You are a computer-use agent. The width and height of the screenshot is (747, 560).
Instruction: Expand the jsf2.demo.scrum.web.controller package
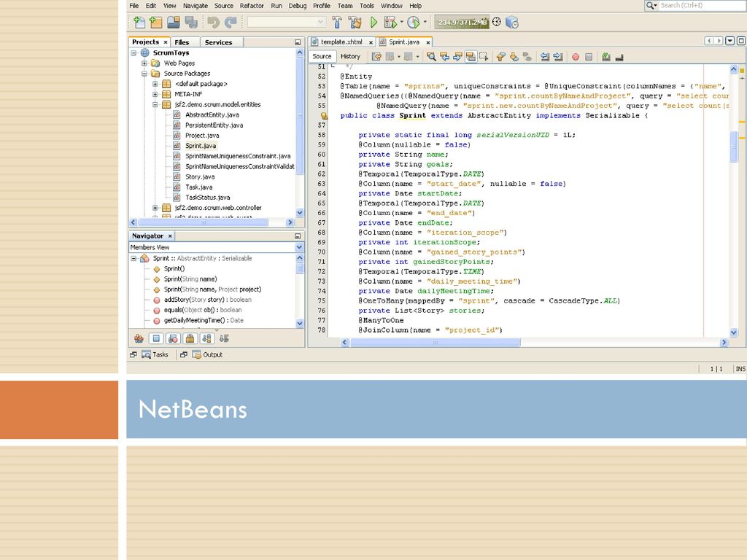tap(155, 208)
